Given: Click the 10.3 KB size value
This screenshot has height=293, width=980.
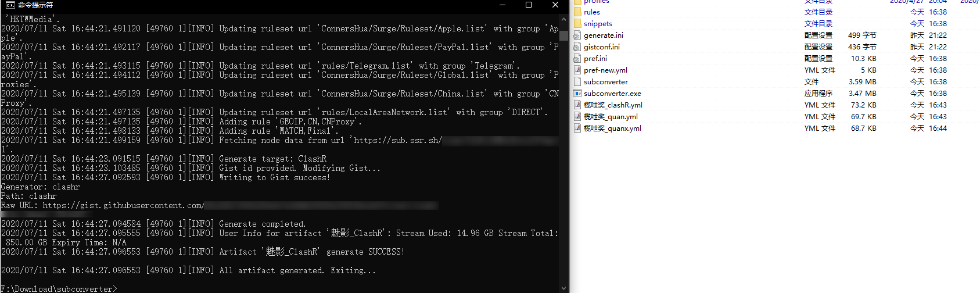Looking at the screenshot, I should click(x=864, y=58).
